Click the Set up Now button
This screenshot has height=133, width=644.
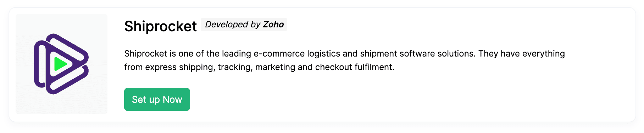pos(157,100)
